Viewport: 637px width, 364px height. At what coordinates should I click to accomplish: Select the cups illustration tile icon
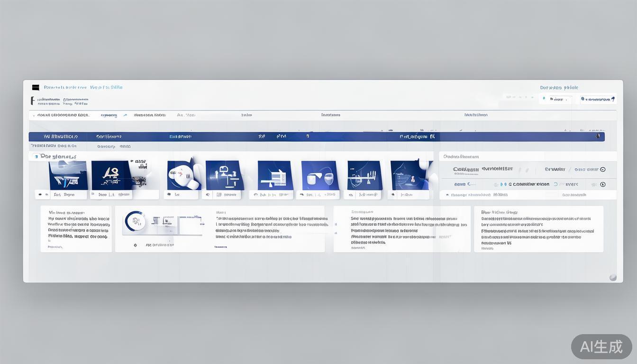tap(319, 175)
